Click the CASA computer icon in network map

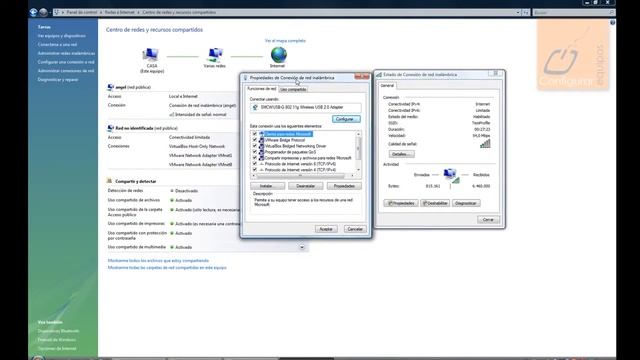[151, 55]
